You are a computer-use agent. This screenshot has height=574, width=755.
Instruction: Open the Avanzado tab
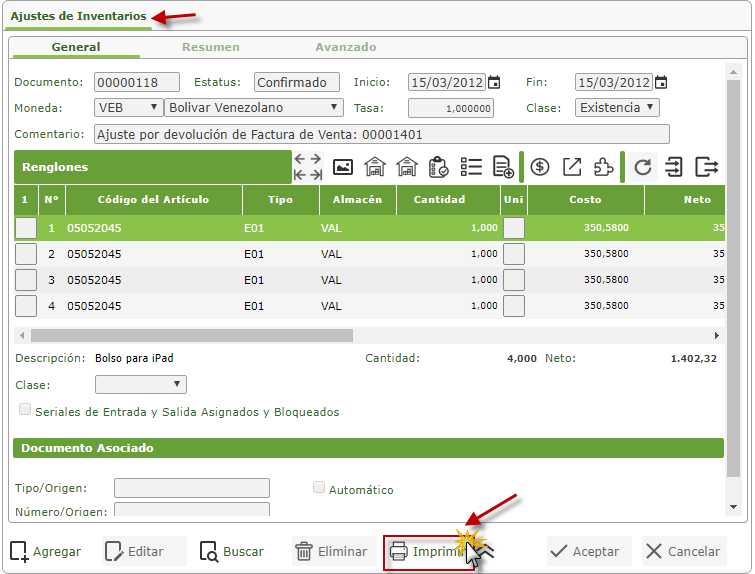click(345, 47)
